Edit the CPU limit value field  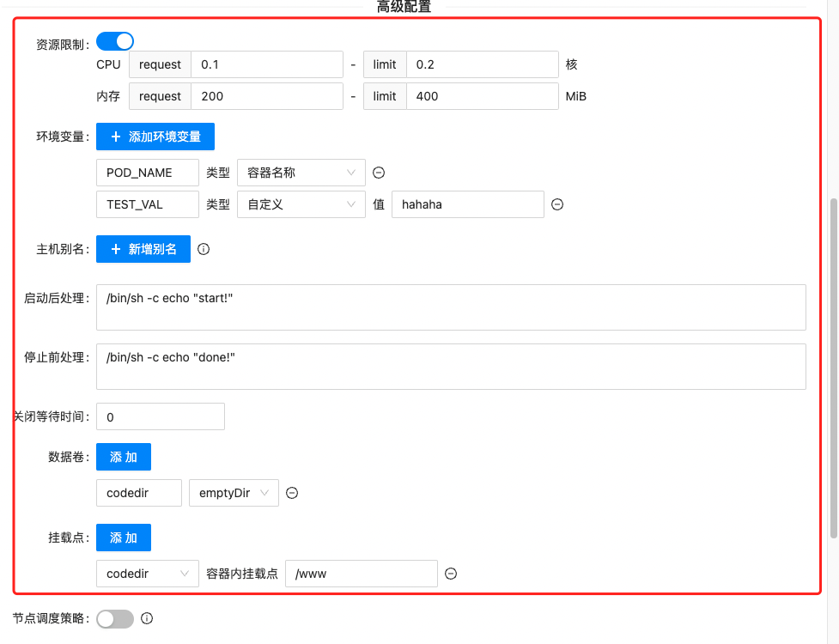click(x=482, y=64)
